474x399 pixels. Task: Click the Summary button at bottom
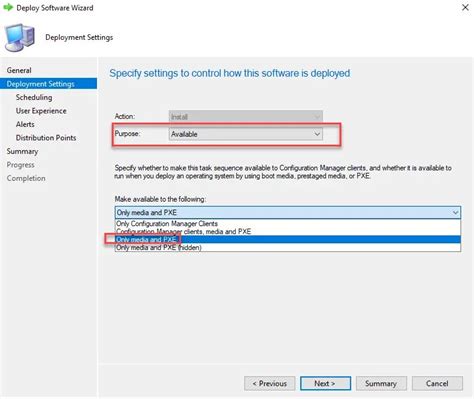pyautogui.click(x=381, y=383)
